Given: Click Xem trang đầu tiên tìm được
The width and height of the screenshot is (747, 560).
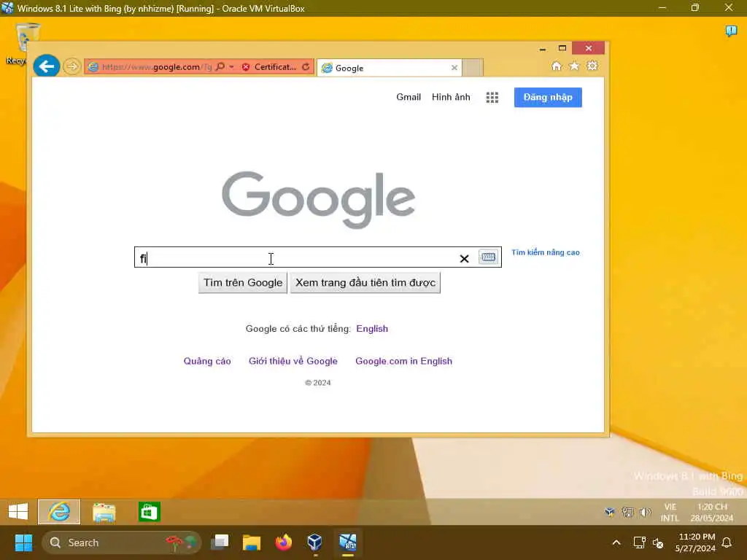Looking at the screenshot, I should 365,283.
